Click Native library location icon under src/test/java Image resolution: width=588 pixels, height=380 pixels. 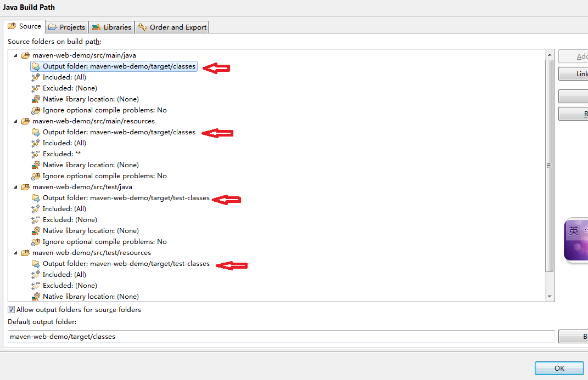pos(36,231)
